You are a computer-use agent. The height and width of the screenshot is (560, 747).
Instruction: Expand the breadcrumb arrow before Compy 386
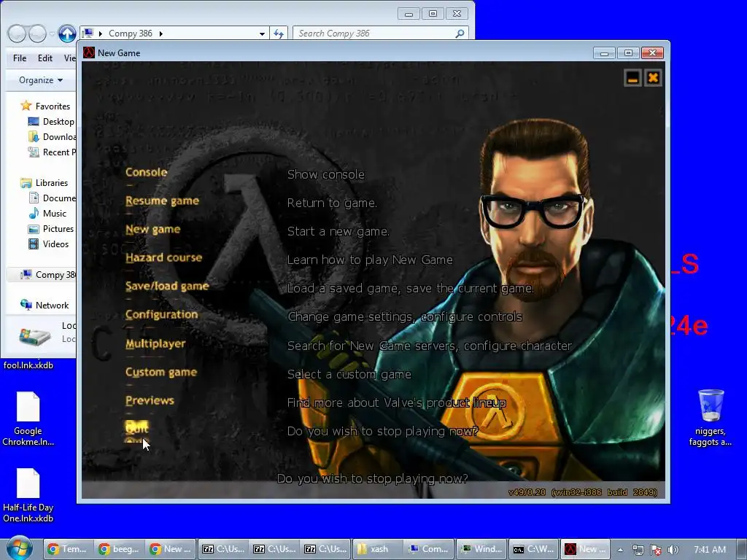click(x=101, y=34)
